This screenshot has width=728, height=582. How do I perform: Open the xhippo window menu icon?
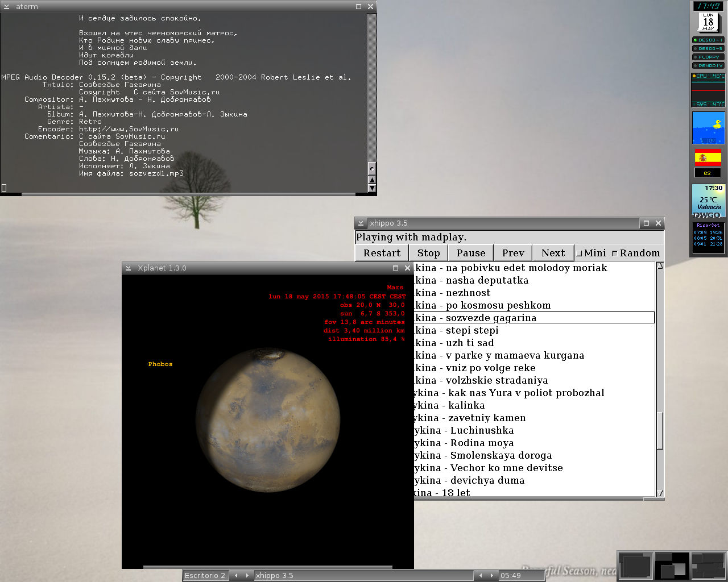[x=361, y=223]
